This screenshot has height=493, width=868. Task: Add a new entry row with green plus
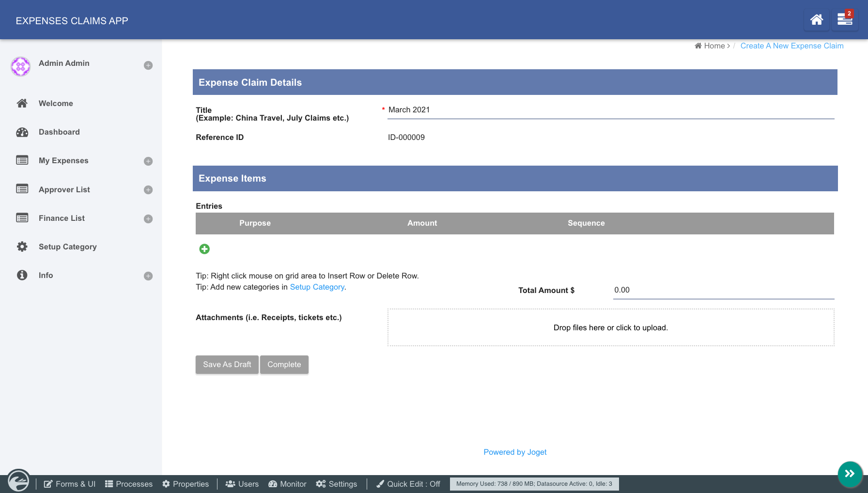[204, 249]
